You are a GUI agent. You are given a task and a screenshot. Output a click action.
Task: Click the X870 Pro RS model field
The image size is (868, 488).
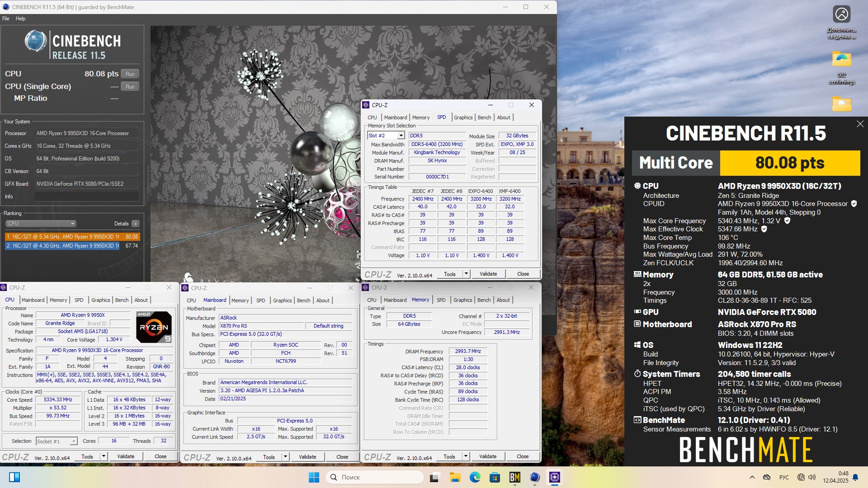coord(261,326)
